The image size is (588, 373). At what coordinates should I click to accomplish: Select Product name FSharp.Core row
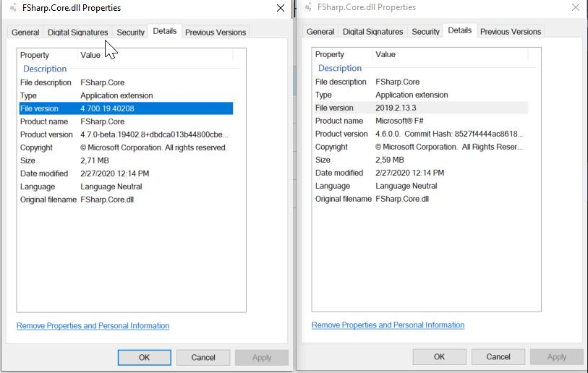click(x=126, y=121)
